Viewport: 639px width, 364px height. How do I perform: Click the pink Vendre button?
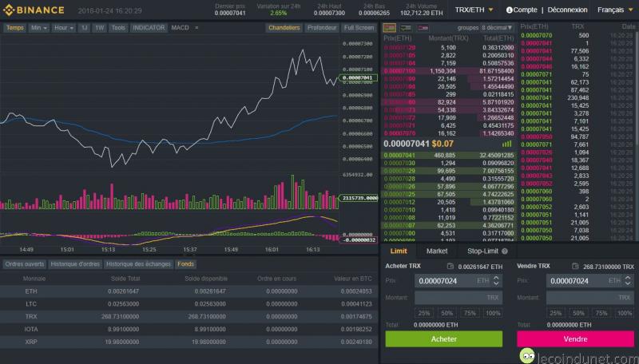pos(575,338)
